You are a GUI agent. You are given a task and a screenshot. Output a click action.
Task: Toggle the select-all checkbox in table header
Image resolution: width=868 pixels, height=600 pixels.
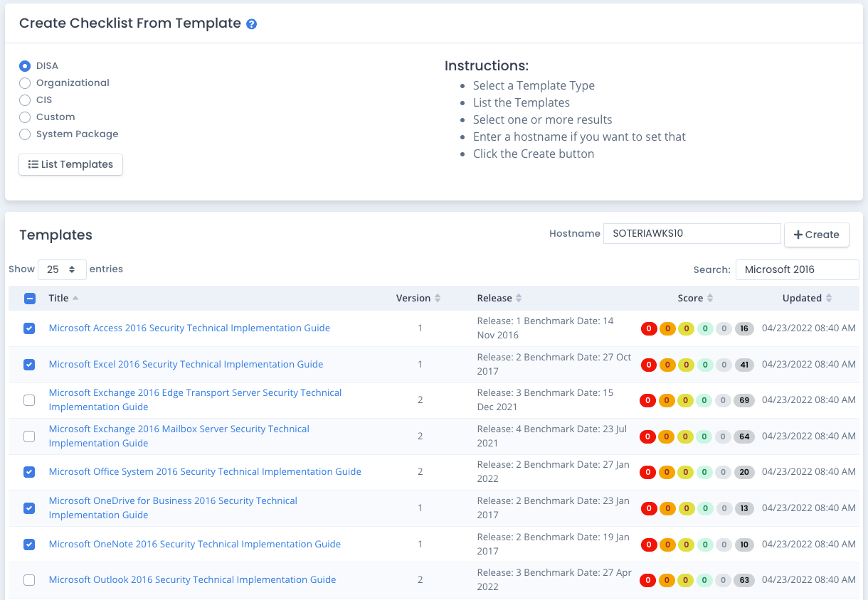point(30,299)
